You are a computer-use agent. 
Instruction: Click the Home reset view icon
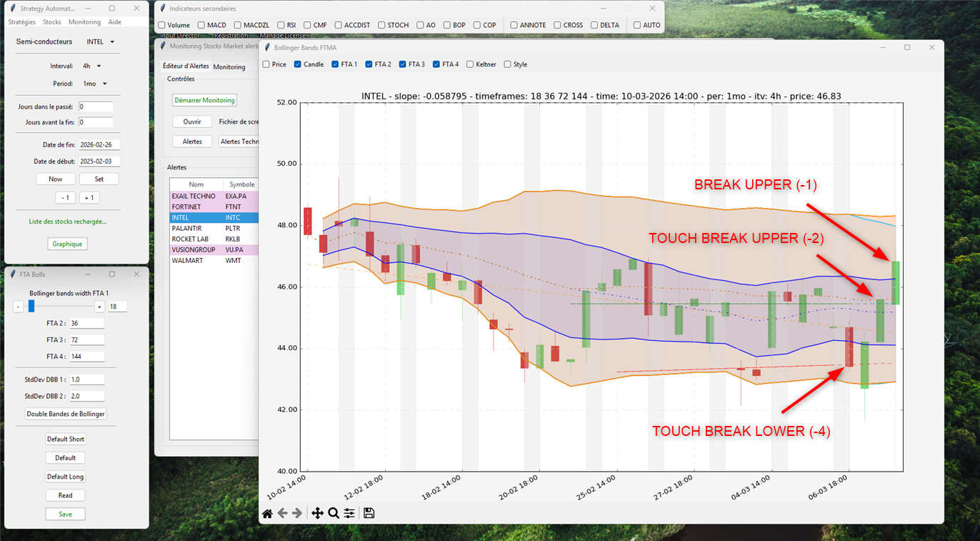click(267, 513)
